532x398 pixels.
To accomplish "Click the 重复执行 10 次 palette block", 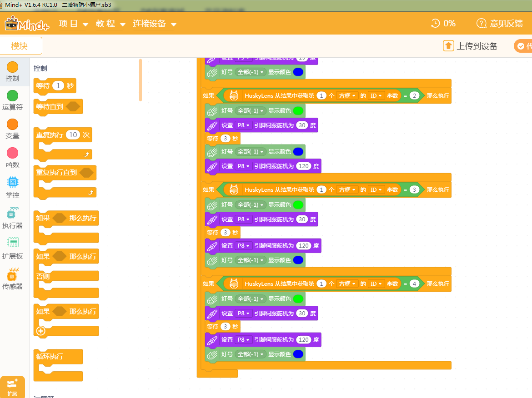I will coord(63,144).
